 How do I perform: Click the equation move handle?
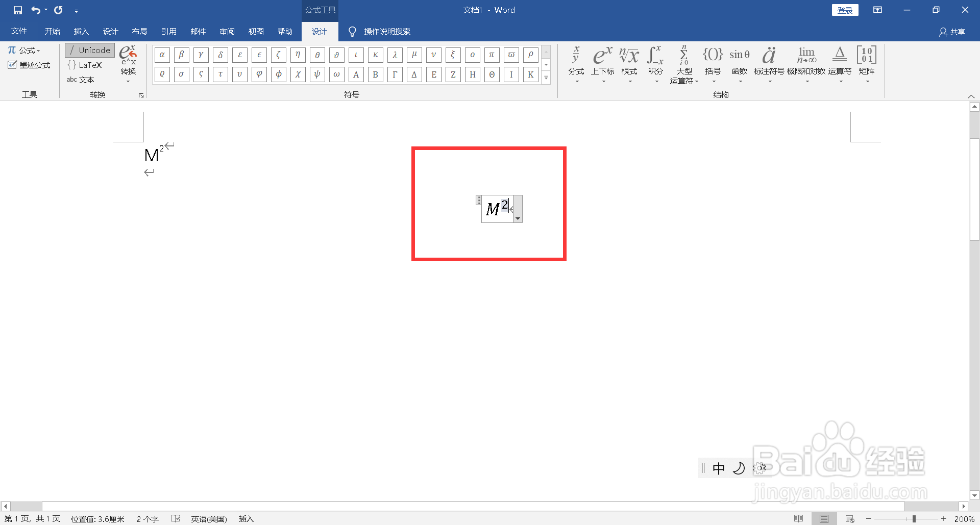(479, 200)
